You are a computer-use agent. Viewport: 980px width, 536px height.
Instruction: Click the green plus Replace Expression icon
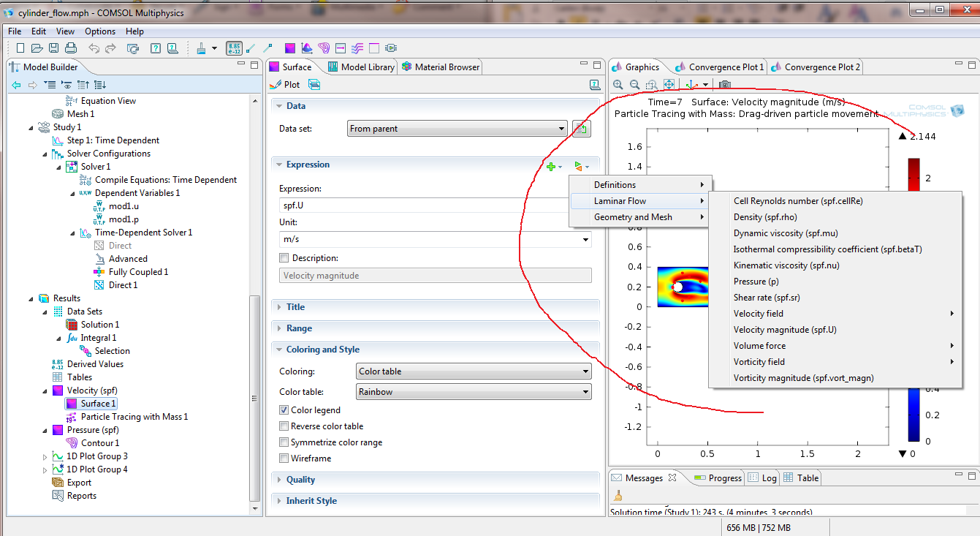[x=552, y=167]
